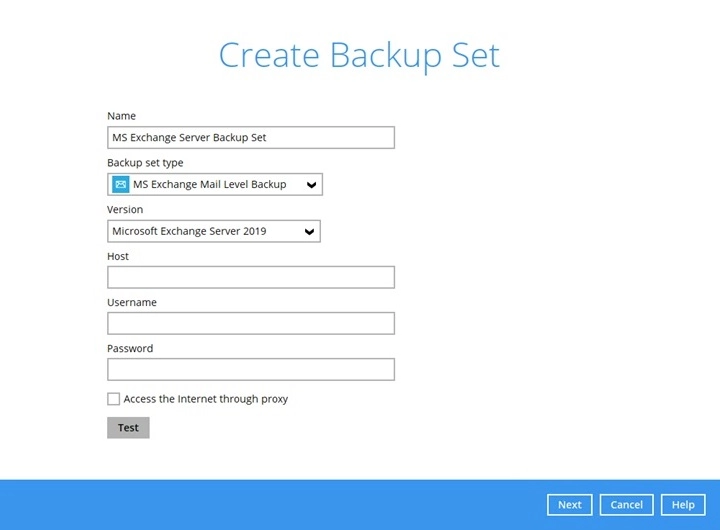This screenshot has width=720, height=530.
Task: Proceed with the Next button
Action: click(569, 505)
